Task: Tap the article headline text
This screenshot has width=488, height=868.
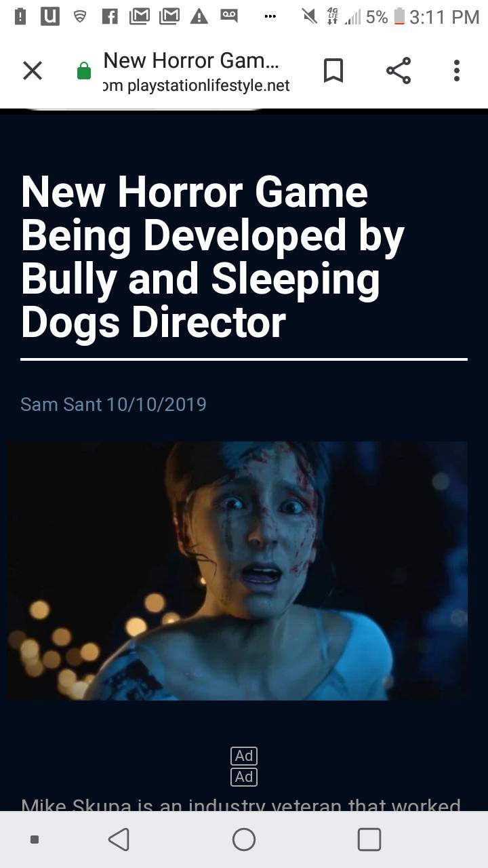Action: point(213,257)
